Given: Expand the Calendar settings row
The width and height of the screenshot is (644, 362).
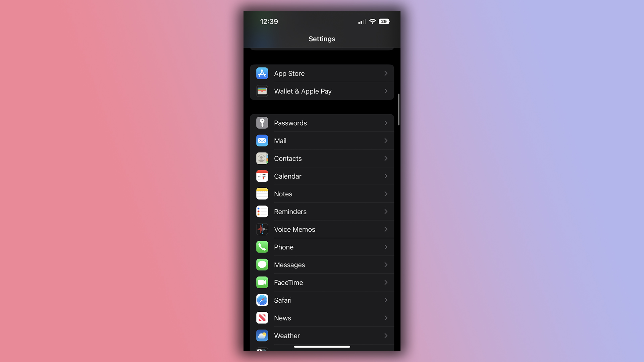Looking at the screenshot, I should click(322, 176).
